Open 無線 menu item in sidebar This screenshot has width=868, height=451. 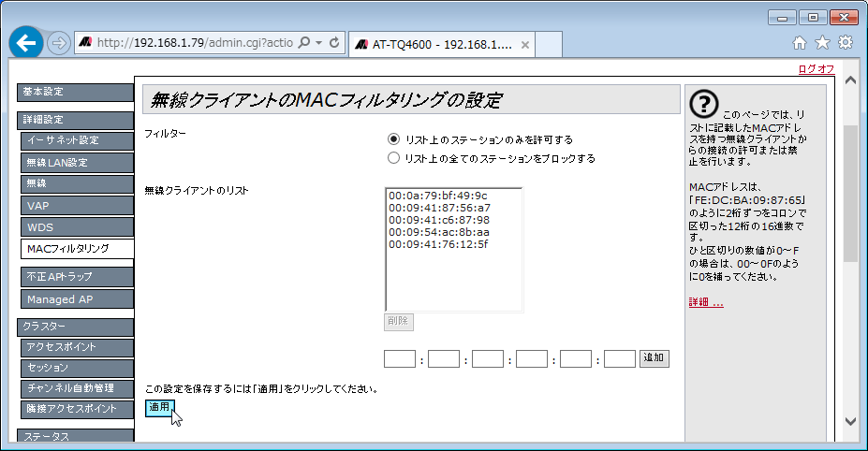click(78, 183)
